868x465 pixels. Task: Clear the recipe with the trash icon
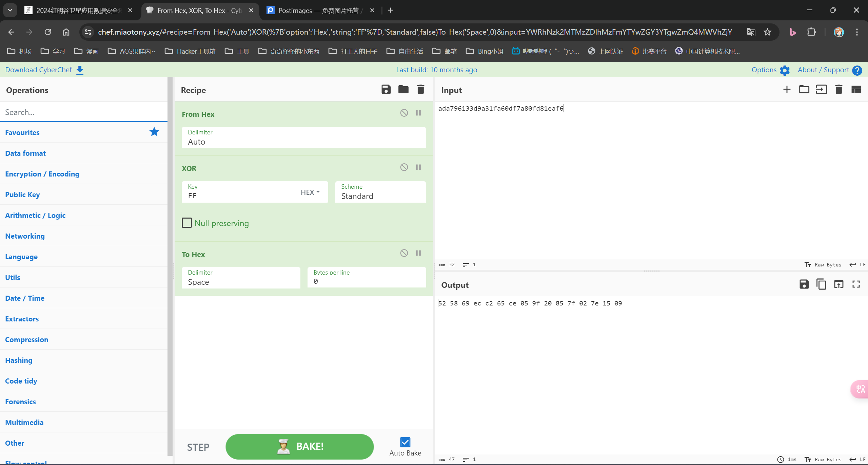point(420,90)
